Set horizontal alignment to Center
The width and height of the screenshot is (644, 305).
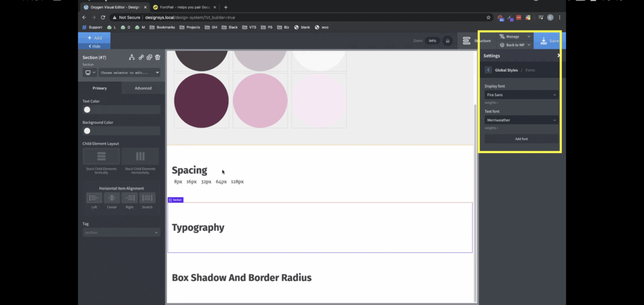[112, 198]
